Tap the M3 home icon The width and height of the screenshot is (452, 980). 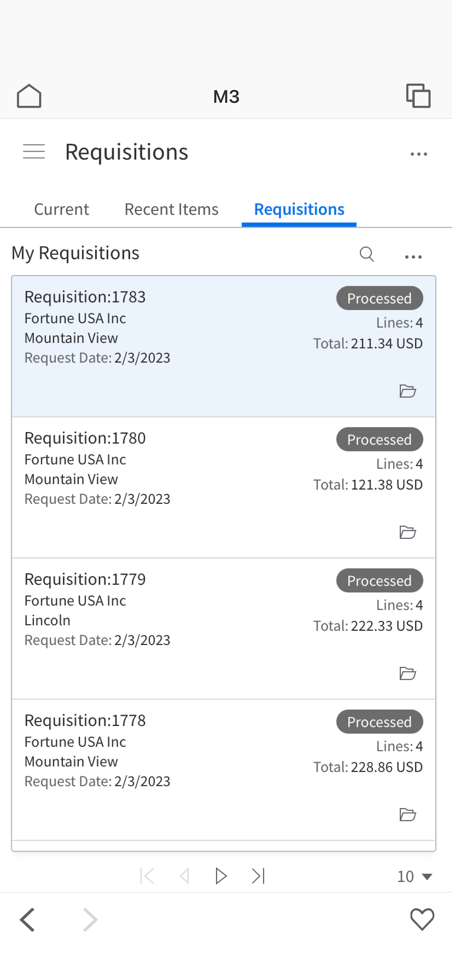pyautogui.click(x=29, y=96)
